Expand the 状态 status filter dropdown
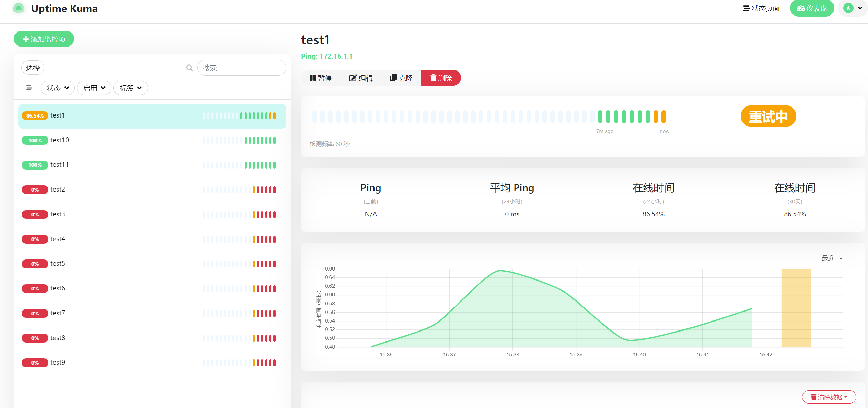The image size is (868, 408). click(x=58, y=88)
